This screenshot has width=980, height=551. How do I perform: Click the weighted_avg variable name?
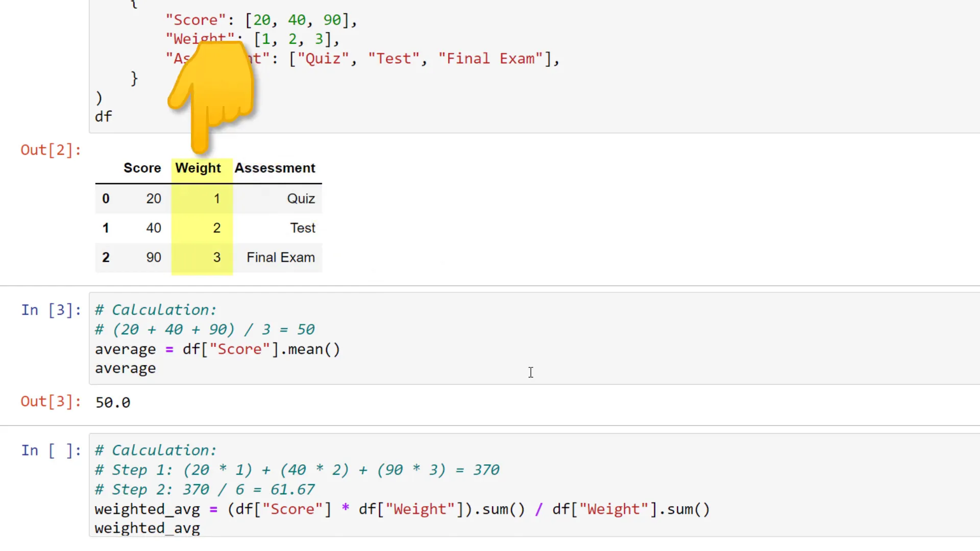(x=147, y=528)
